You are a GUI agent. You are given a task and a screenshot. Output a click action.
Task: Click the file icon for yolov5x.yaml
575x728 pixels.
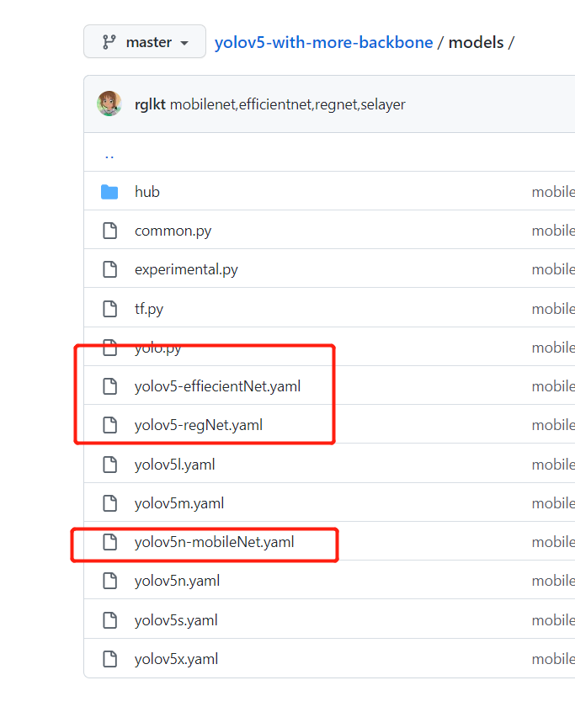click(110, 659)
